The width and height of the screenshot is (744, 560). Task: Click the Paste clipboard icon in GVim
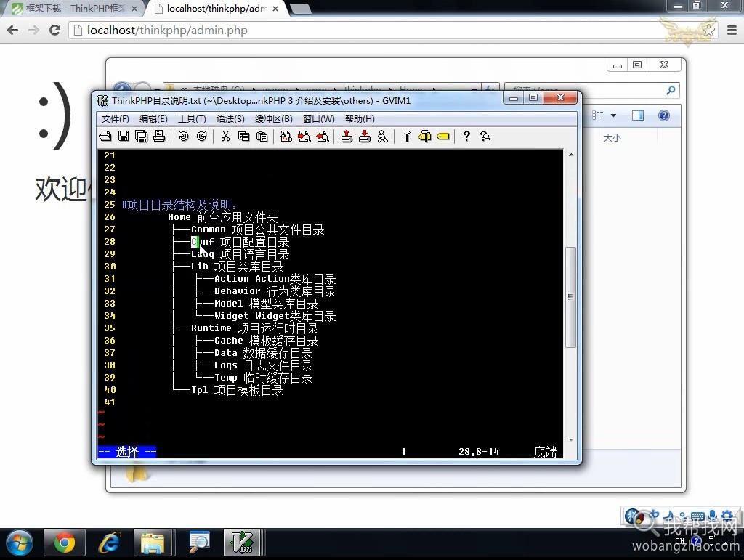[x=262, y=137]
